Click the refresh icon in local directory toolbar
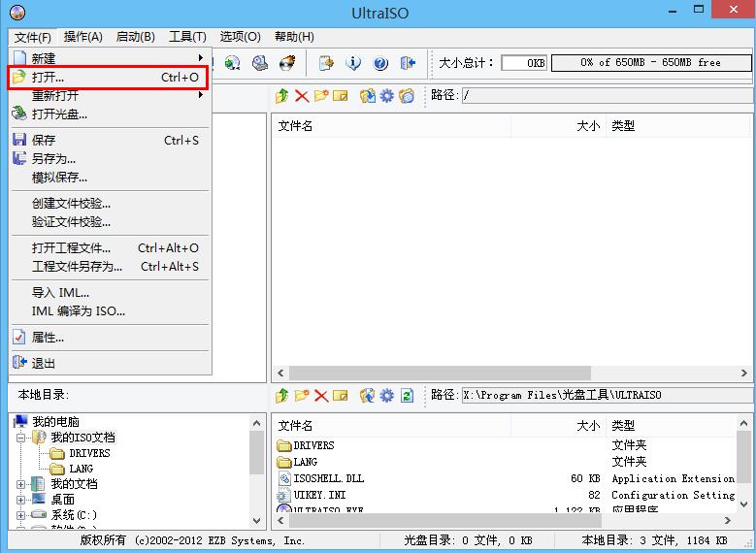 pyautogui.click(x=408, y=395)
